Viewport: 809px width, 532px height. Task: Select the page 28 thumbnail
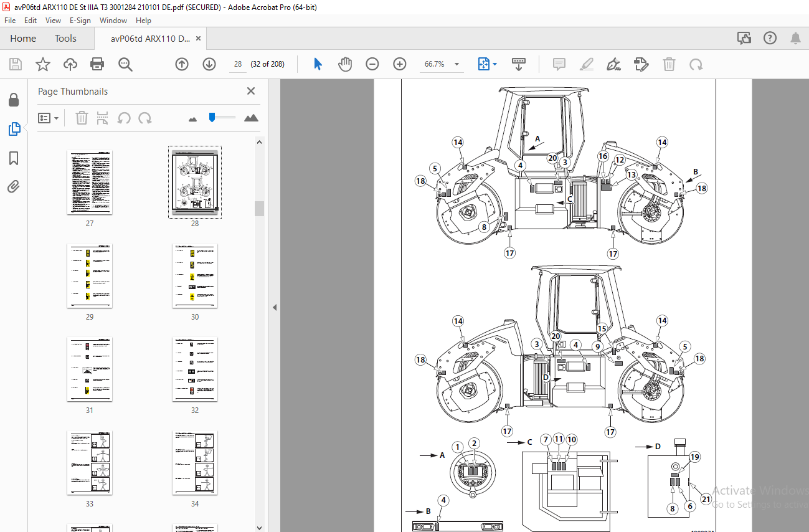[195, 183]
